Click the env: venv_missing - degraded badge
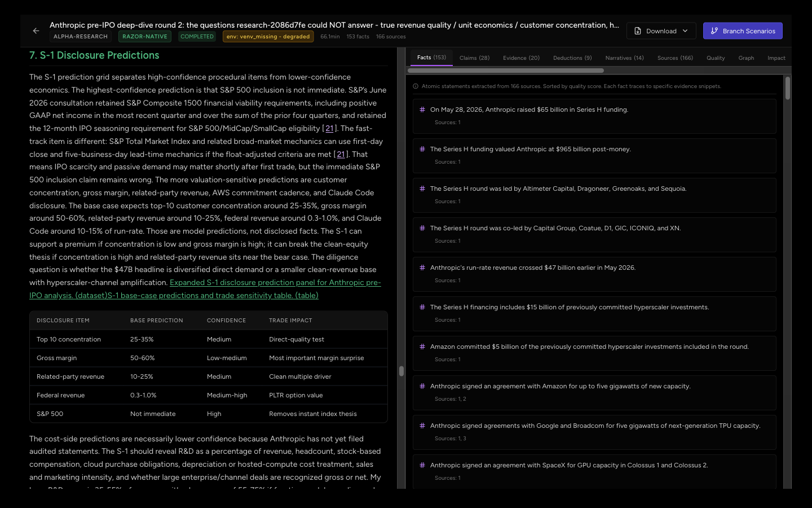The width and height of the screenshot is (812, 508). [268, 37]
